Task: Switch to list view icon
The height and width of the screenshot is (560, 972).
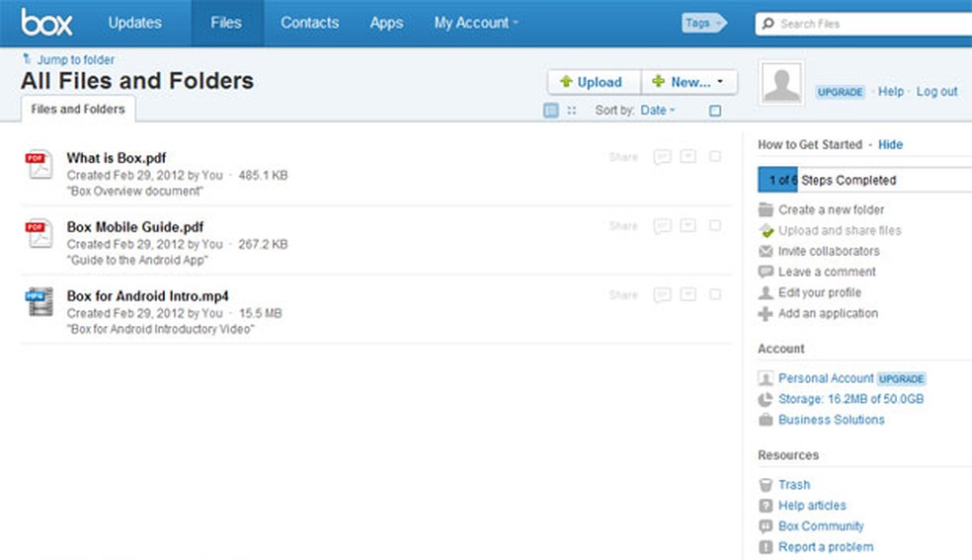Action: coord(550,111)
